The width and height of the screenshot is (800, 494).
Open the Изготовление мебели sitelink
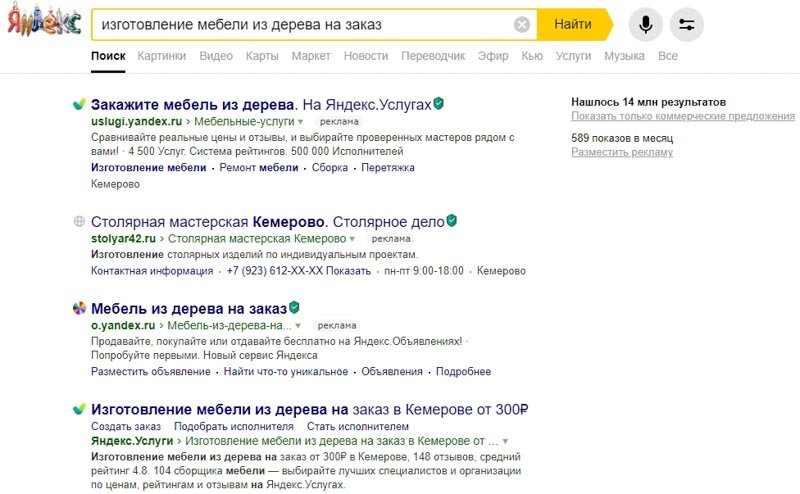148,167
